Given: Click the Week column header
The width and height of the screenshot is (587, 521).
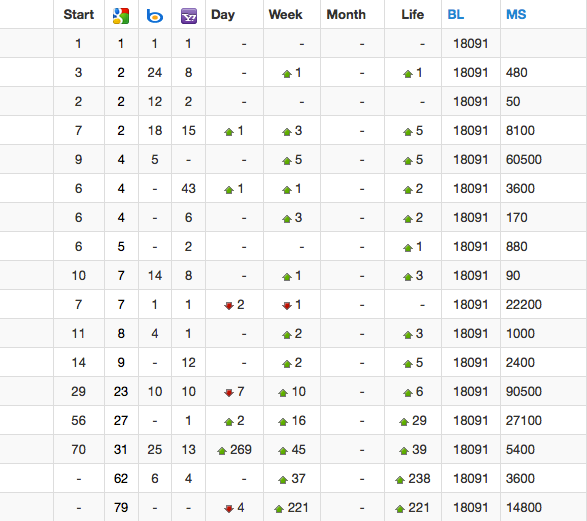Looking at the screenshot, I should pyautogui.click(x=285, y=15).
